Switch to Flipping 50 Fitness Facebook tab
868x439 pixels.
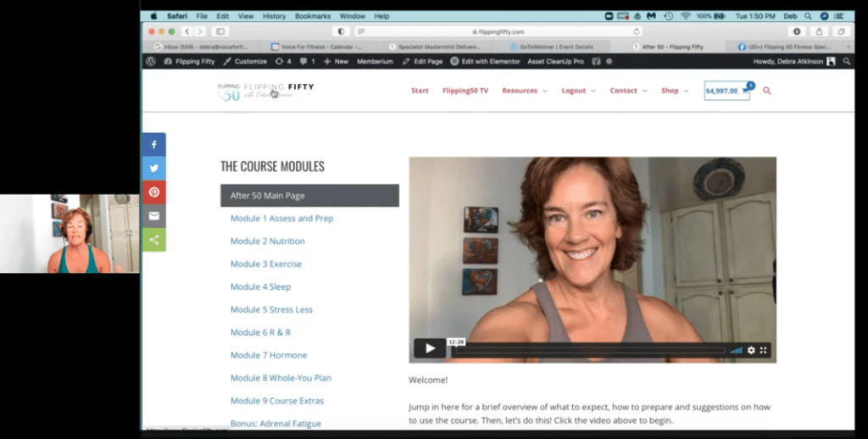tap(786, 47)
